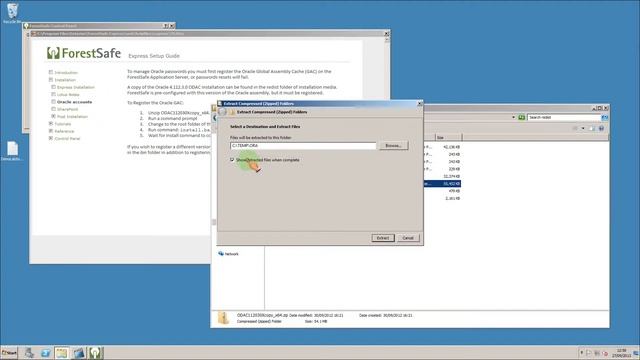
Task: Maximize the Explorer window
Action: pyautogui.click(x=600, y=108)
